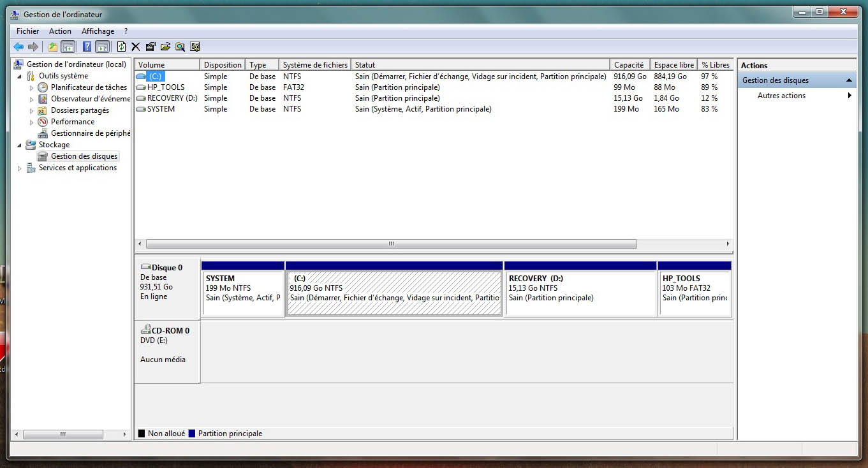Select Gestionnaire de périphériques node
Viewport: 868px width, 468px height.
click(x=90, y=133)
